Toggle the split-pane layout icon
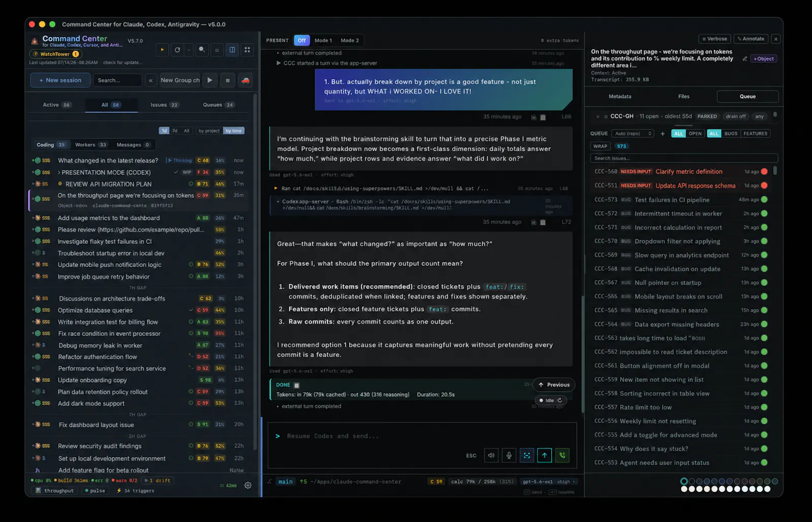 [232, 50]
